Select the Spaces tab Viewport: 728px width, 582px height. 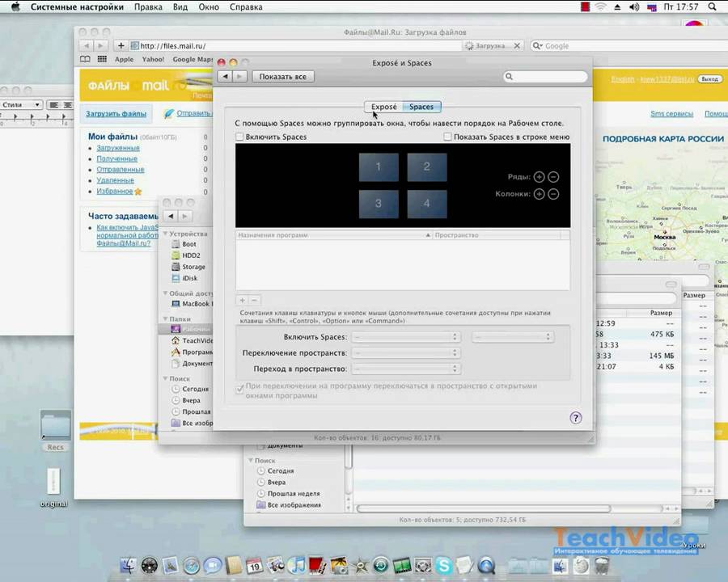(x=421, y=107)
